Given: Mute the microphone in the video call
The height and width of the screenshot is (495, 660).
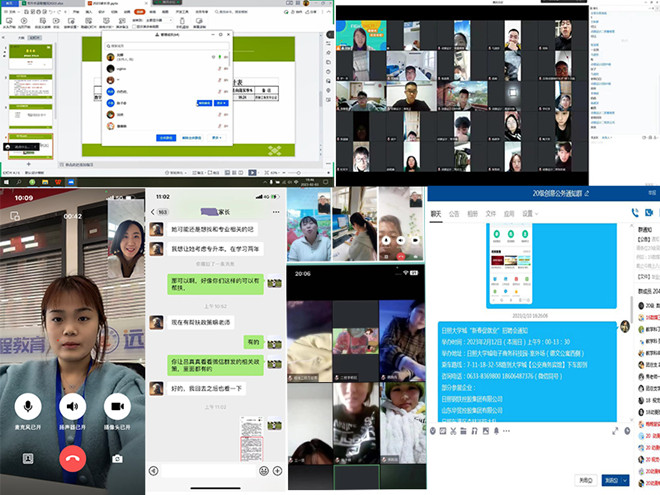Looking at the screenshot, I should [x=27, y=407].
